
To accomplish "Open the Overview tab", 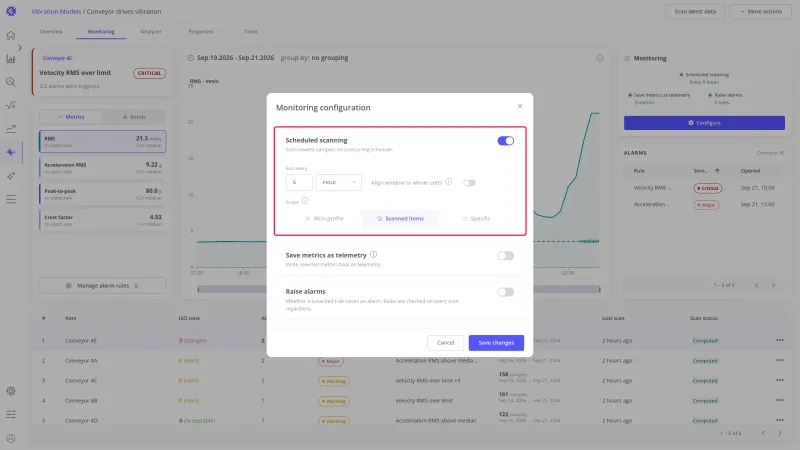I will pos(51,32).
